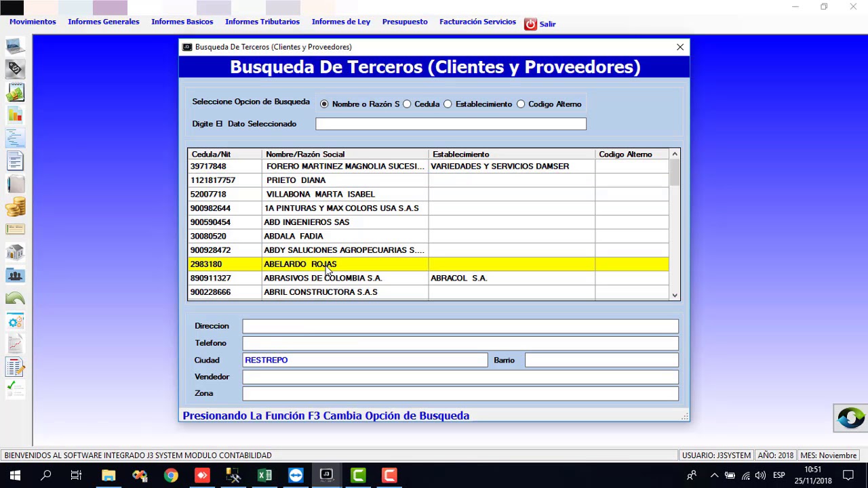Open the Informes Tributarios menu
Viewport: 868px width, 488px height.
(262, 22)
